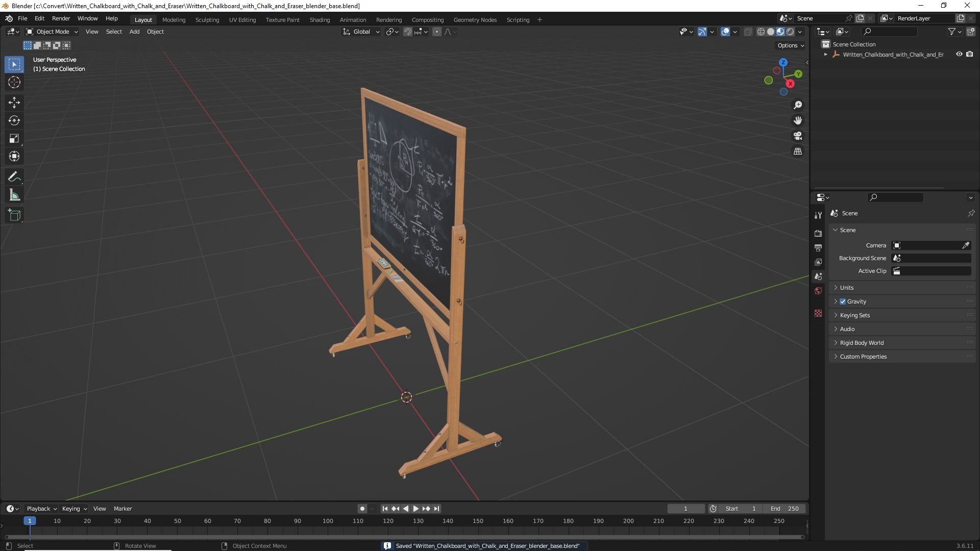The width and height of the screenshot is (980, 551).
Task: Click the properties editor search field
Action: [x=895, y=197]
